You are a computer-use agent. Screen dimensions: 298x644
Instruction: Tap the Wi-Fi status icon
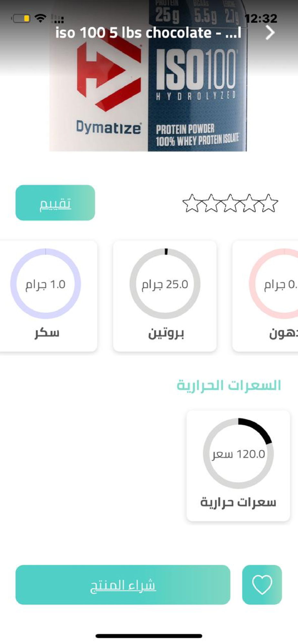pos(40,18)
